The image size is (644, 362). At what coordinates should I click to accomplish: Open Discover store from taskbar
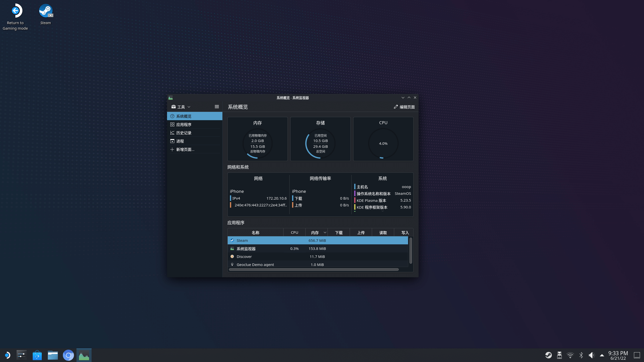point(37,355)
